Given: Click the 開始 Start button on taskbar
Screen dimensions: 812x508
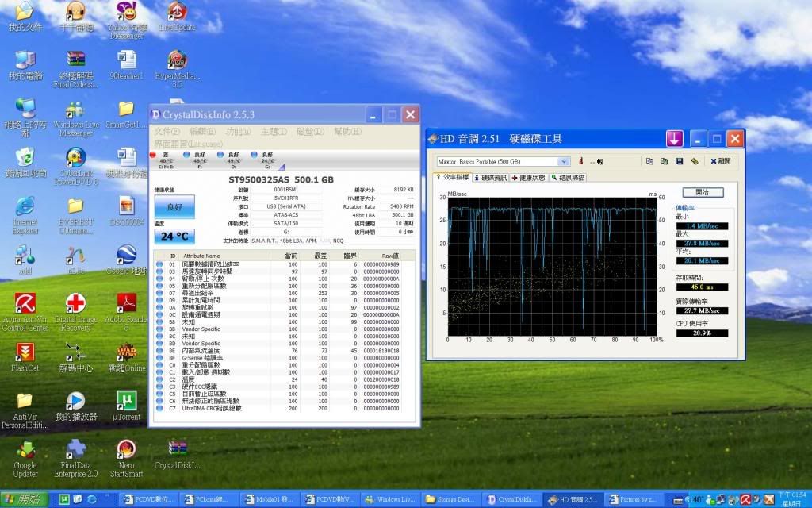Looking at the screenshot, I should [x=25, y=500].
